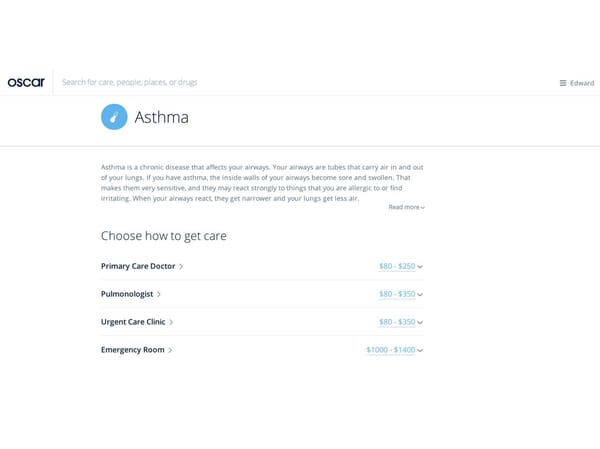
Task: Expand the Primary Care Doctor price chevron
Action: pyautogui.click(x=421, y=267)
